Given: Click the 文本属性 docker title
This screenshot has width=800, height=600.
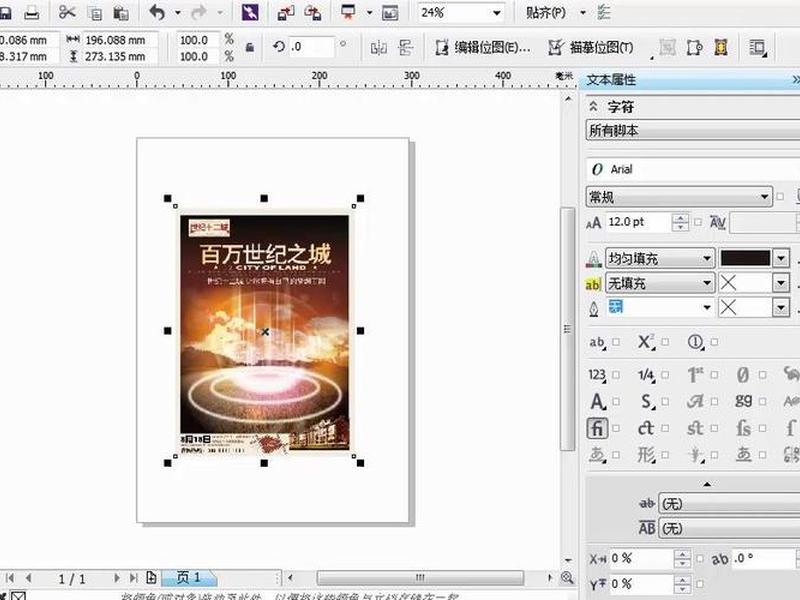Looking at the screenshot, I should [611, 80].
